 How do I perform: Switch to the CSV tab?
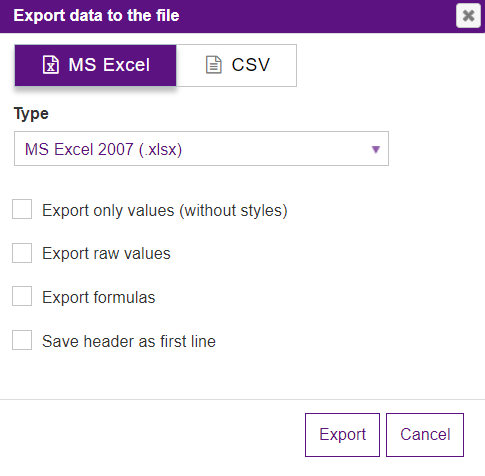(x=236, y=65)
